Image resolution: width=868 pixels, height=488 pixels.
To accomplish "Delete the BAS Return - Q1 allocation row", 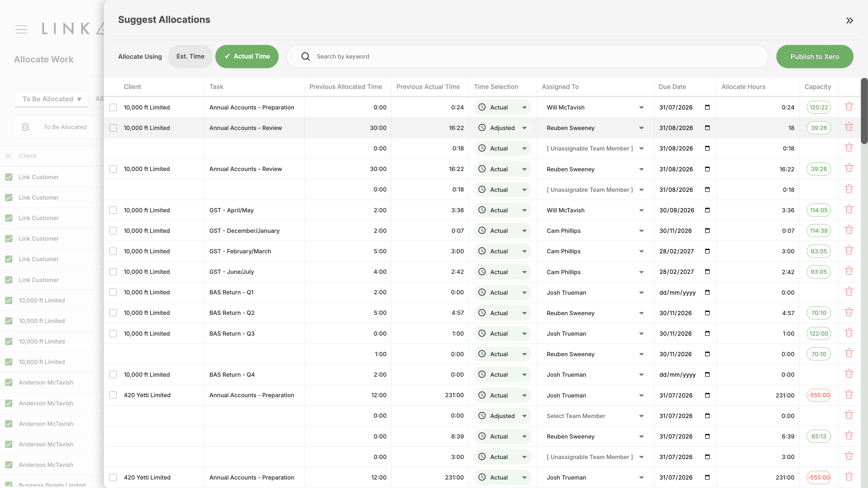I will 849,292.
